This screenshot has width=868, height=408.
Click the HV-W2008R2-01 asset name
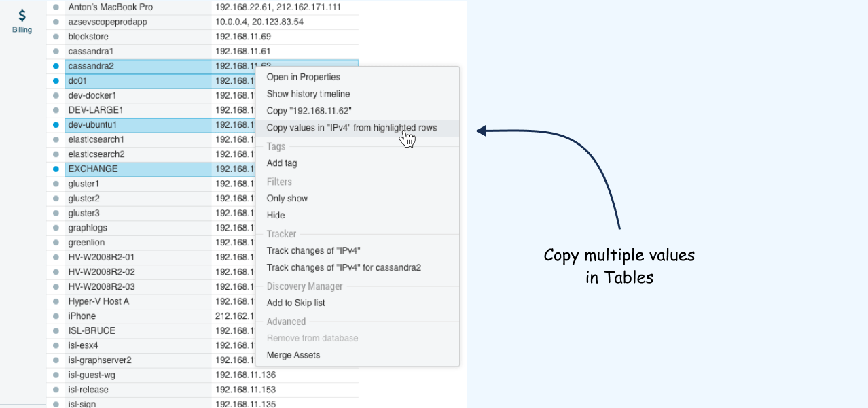(x=102, y=257)
